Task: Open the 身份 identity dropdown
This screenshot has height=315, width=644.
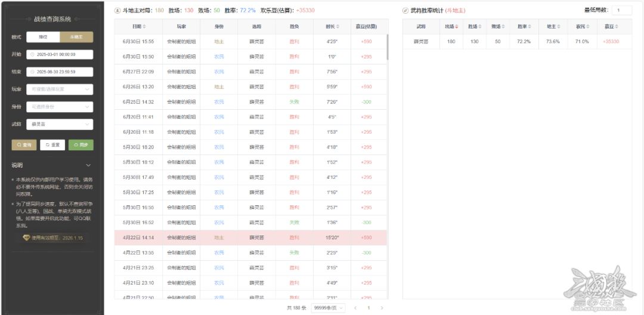Action: [x=60, y=107]
